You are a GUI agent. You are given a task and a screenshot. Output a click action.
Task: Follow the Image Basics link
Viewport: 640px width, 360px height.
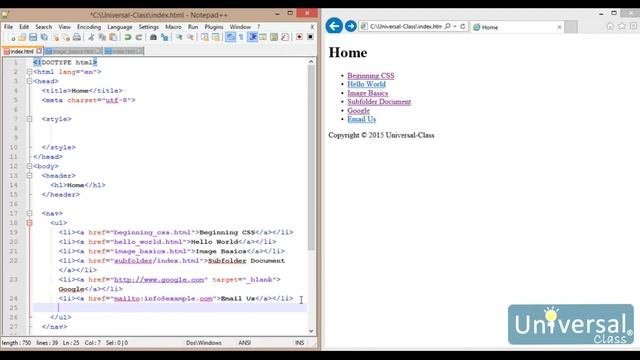click(x=367, y=93)
